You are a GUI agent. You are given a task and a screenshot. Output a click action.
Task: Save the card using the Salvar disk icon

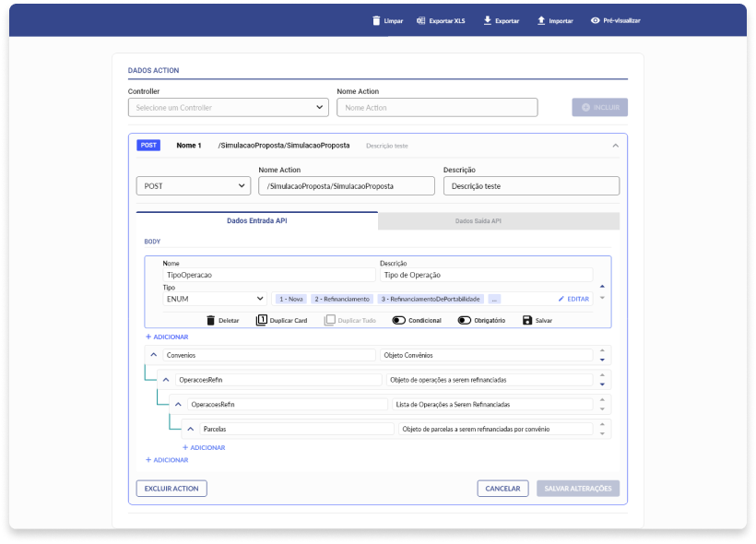pyautogui.click(x=527, y=320)
